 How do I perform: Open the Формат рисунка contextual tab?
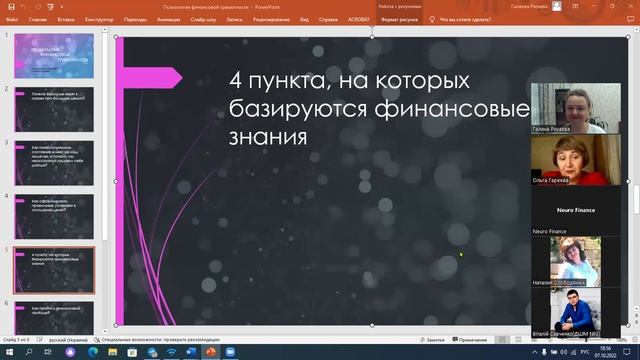(x=399, y=19)
